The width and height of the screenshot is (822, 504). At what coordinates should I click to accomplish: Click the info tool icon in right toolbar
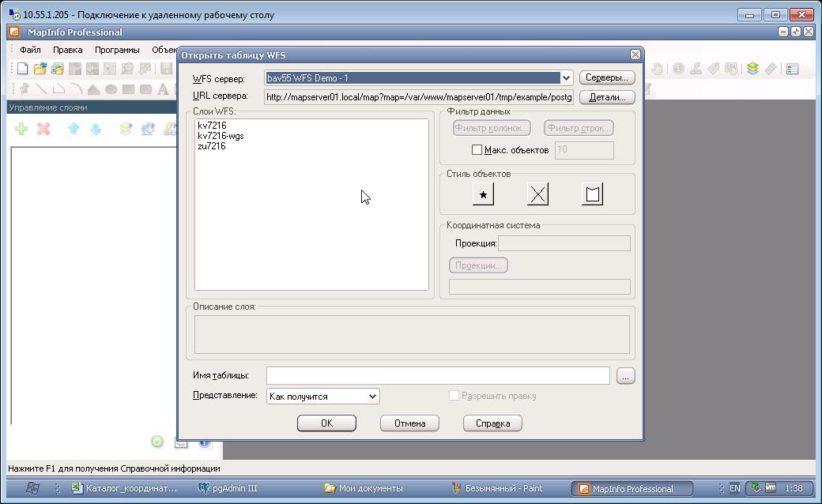pyautogui.click(x=678, y=69)
